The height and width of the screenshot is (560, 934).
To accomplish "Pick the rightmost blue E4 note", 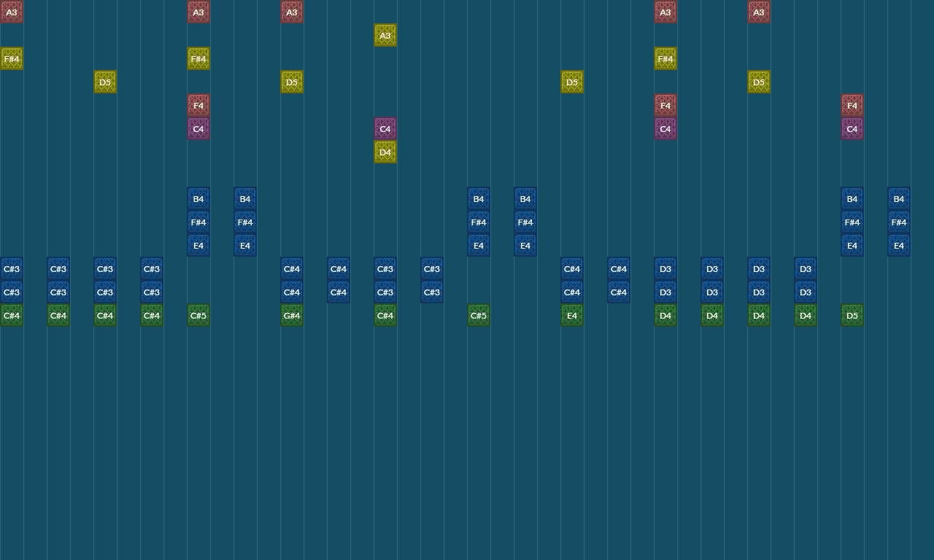I will pos(899,245).
